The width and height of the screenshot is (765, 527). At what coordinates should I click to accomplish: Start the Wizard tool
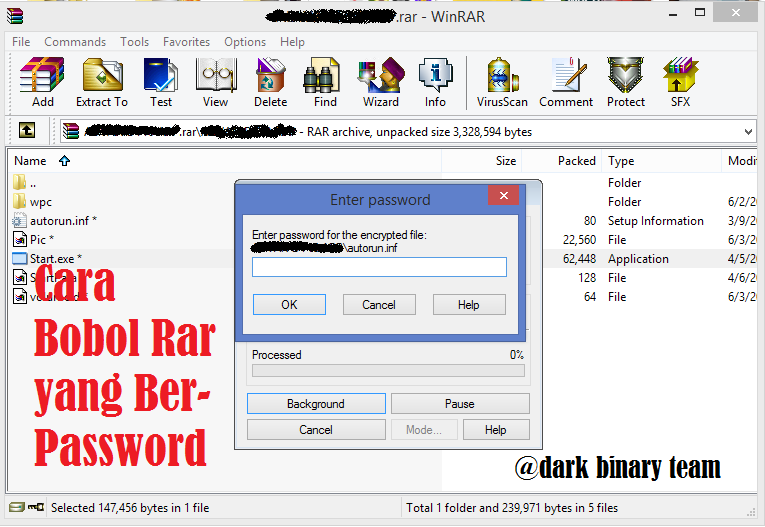pos(381,81)
